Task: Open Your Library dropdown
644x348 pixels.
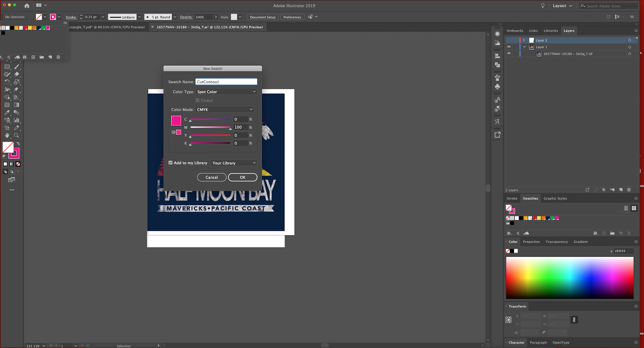Action: 234,163
